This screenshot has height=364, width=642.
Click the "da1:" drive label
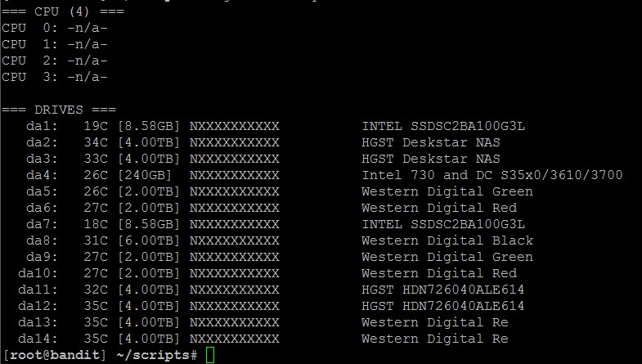[x=43, y=126]
